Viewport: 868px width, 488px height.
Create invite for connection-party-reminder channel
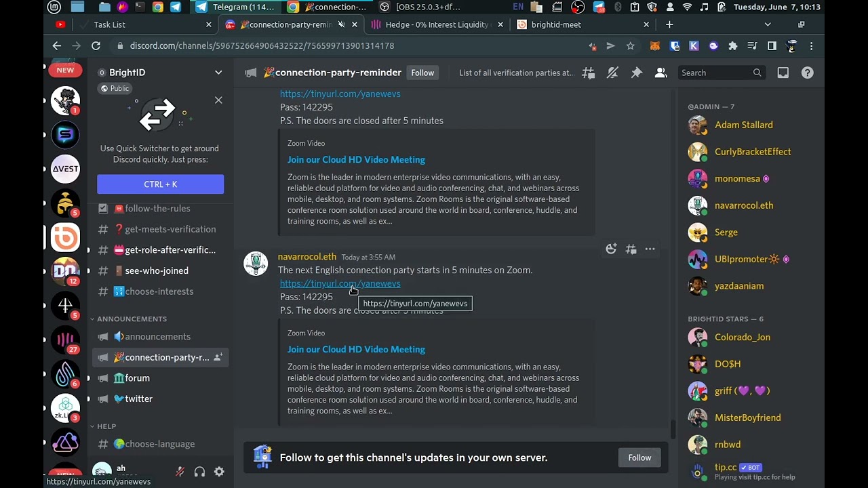tap(218, 357)
